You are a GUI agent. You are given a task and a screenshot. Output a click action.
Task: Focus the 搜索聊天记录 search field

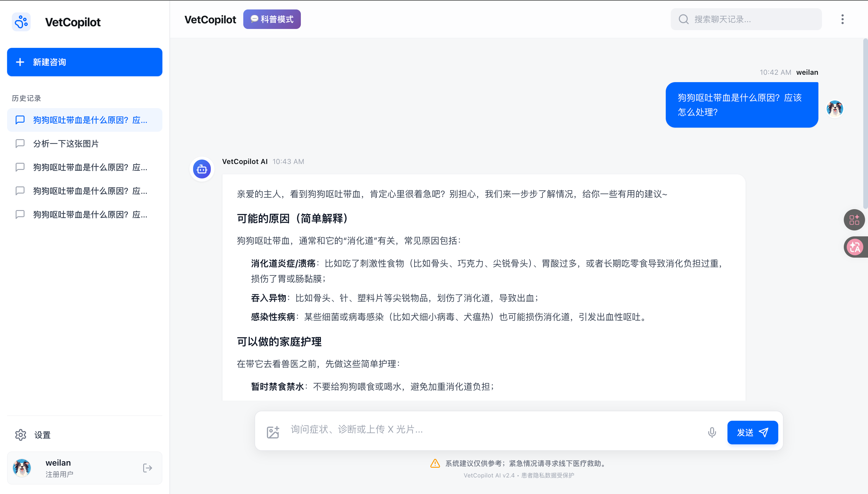click(746, 19)
